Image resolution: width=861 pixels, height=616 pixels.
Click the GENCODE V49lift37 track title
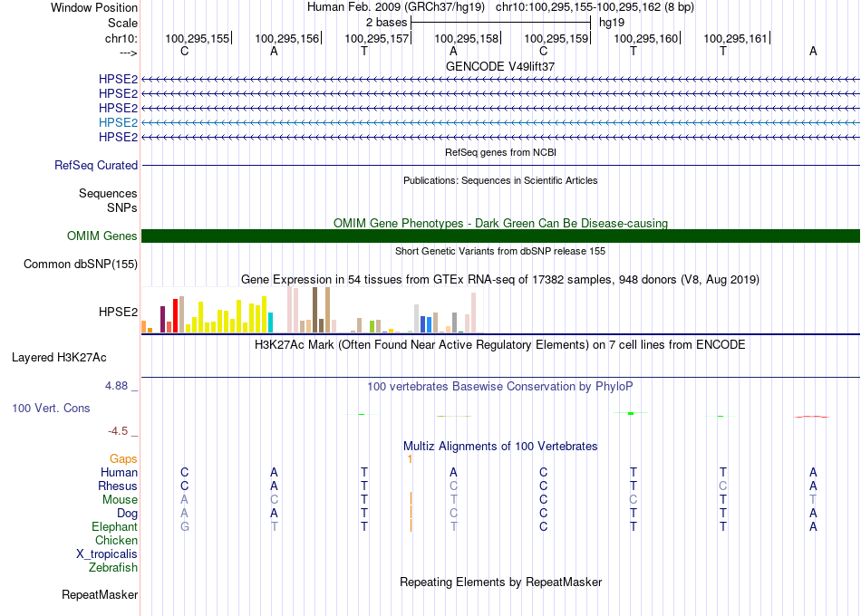point(500,66)
